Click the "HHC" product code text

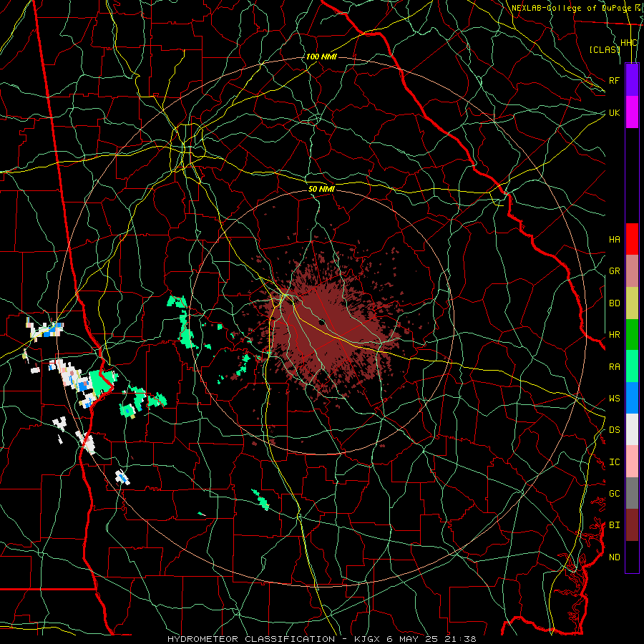click(x=629, y=43)
